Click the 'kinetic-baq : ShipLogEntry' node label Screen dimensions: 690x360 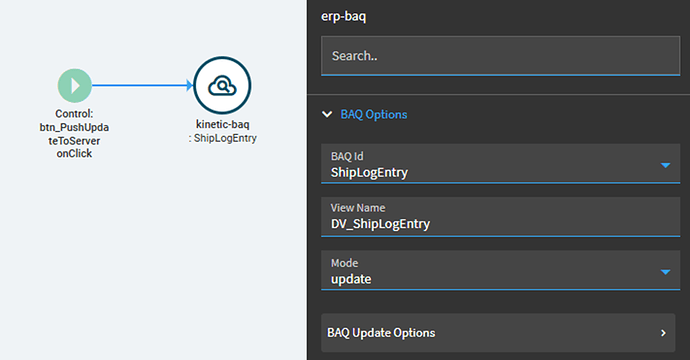(223, 131)
